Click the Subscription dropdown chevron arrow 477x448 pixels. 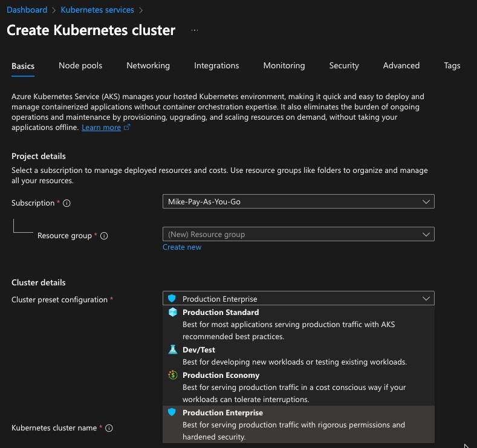(x=426, y=202)
